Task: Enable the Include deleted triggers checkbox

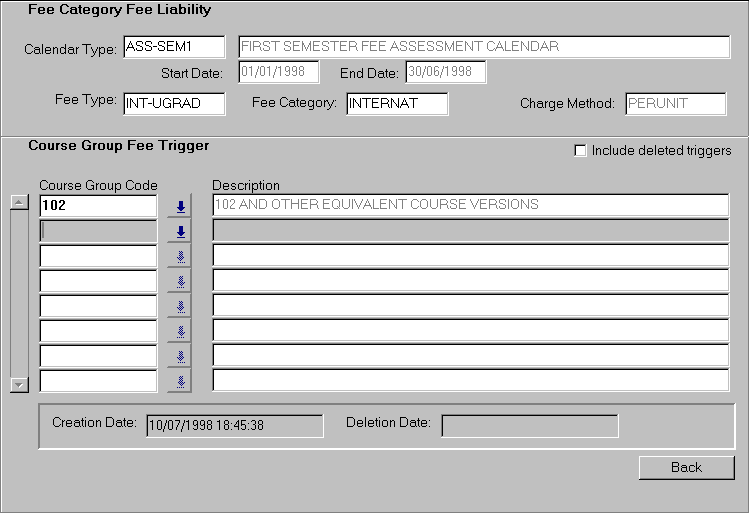Action: pyautogui.click(x=580, y=151)
